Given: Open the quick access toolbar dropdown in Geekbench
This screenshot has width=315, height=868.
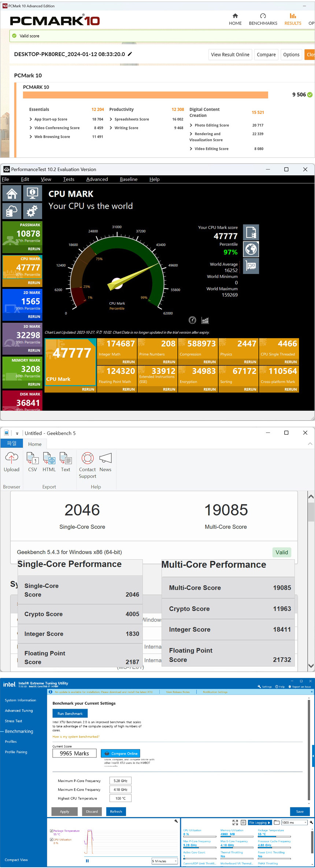Looking at the screenshot, I should pyautogui.click(x=17, y=433).
